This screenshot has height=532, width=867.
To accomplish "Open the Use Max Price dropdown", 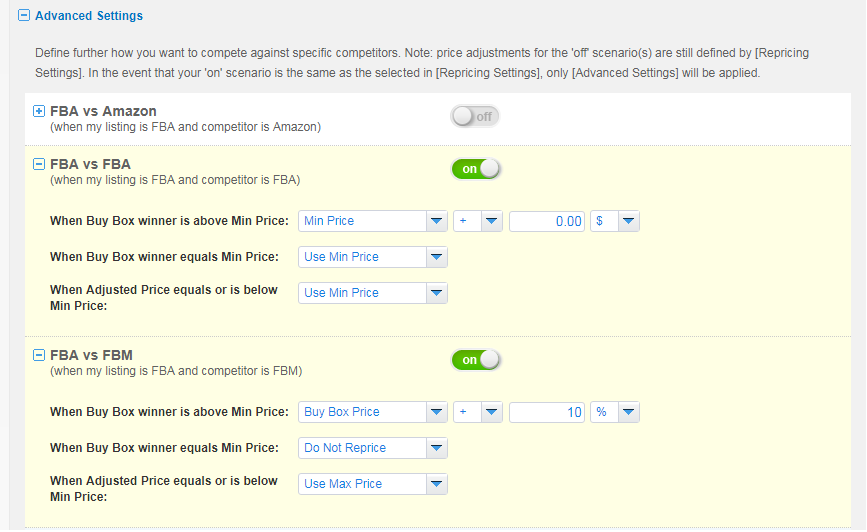I will (373, 484).
